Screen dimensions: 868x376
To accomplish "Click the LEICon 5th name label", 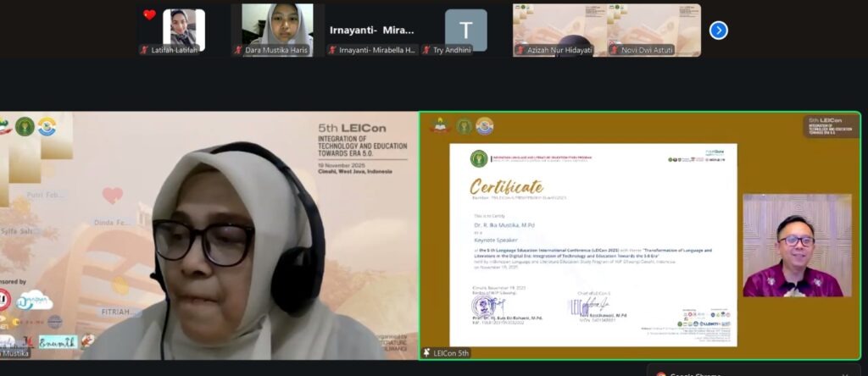I will pos(450,352).
